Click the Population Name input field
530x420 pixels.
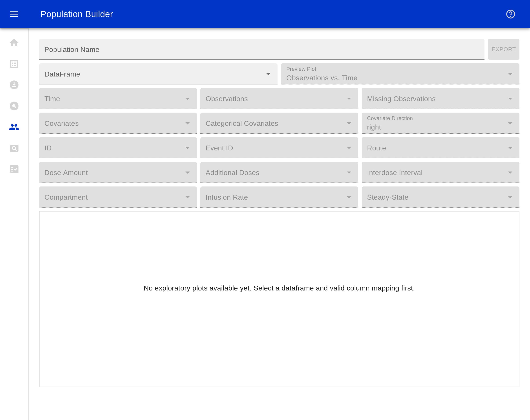pyautogui.click(x=261, y=49)
